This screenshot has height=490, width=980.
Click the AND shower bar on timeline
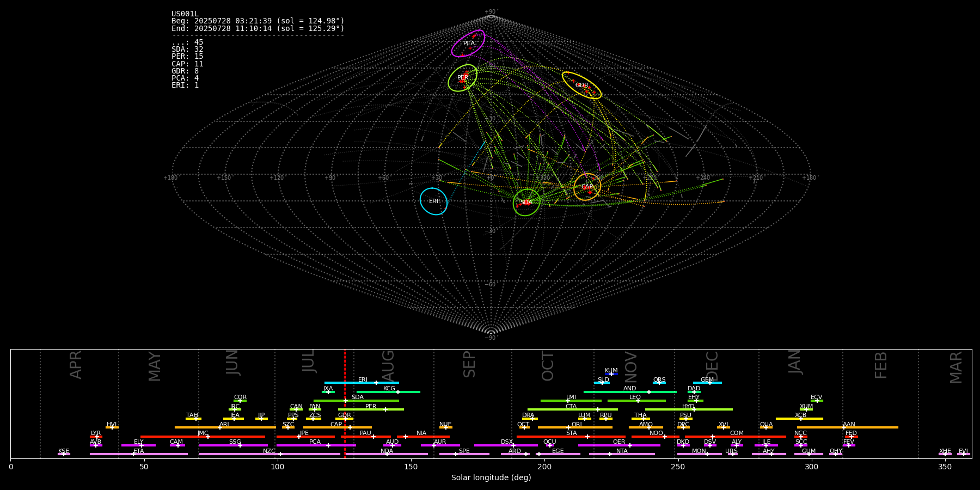coord(630,392)
